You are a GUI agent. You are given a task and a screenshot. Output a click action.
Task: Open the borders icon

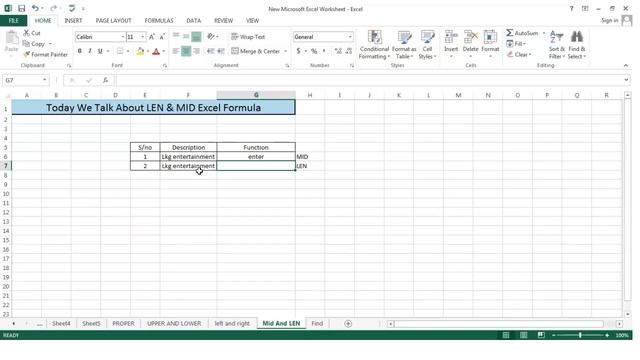(x=120, y=51)
